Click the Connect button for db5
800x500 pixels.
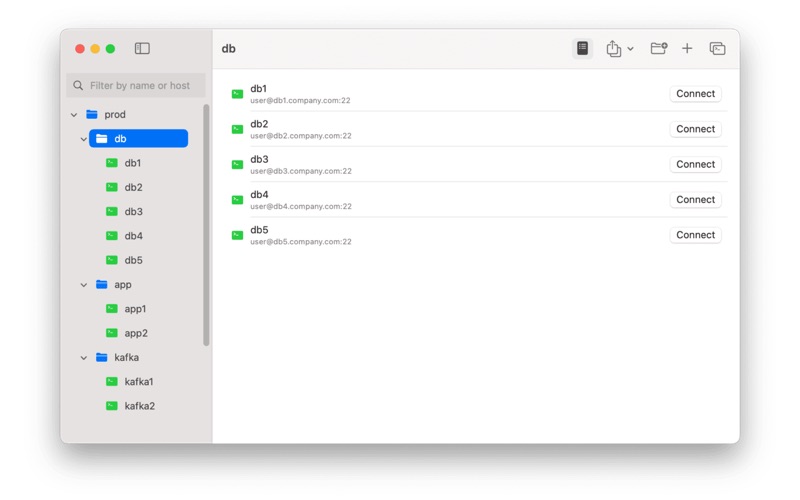click(695, 235)
